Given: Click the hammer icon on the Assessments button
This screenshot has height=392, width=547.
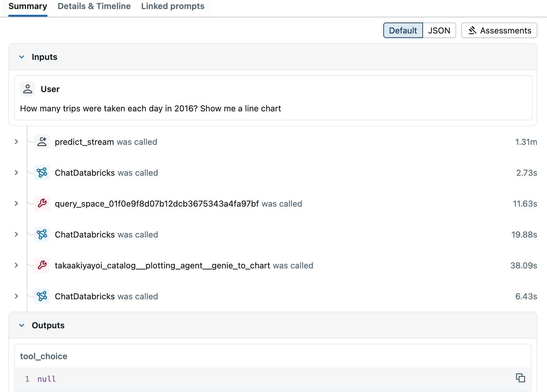Looking at the screenshot, I should [x=473, y=30].
